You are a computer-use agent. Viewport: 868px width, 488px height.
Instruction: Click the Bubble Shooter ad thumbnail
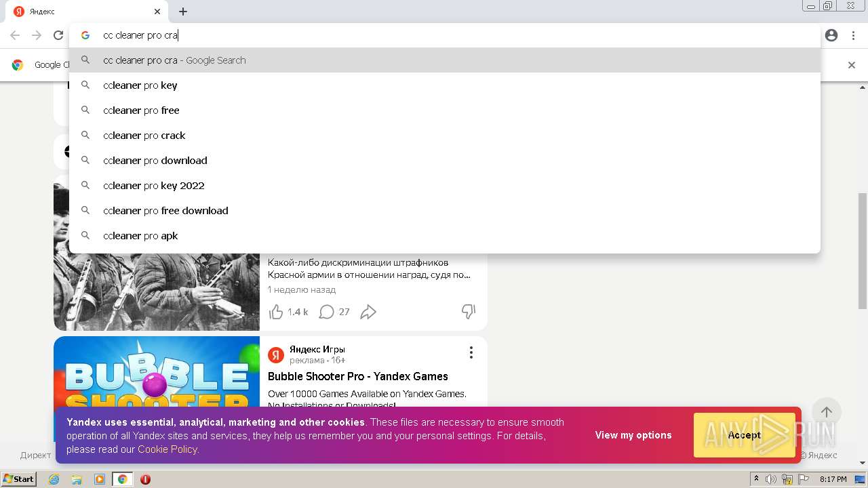tap(157, 371)
